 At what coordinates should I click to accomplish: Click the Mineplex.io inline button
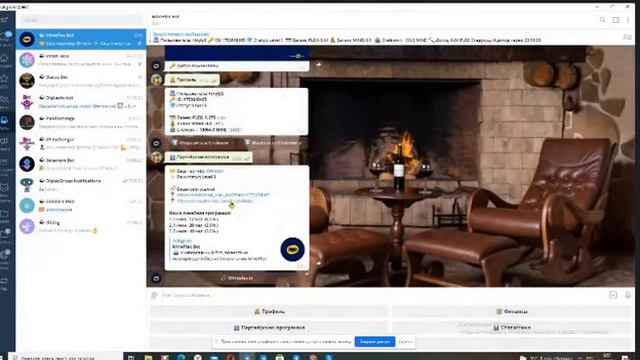tap(237, 278)
